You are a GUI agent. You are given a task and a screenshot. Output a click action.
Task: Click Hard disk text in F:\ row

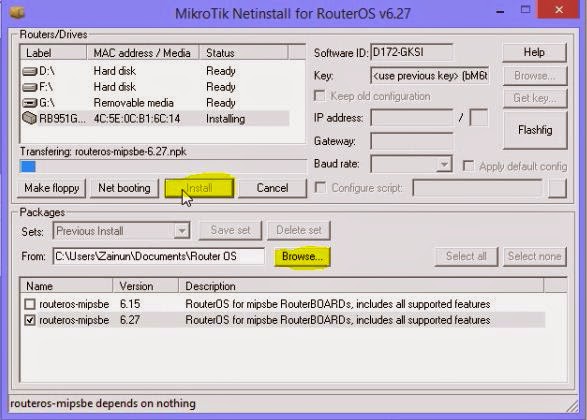114,87
